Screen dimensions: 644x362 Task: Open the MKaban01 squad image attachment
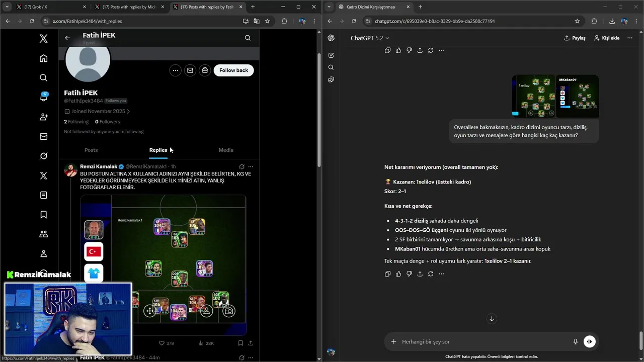coord(577,97)
